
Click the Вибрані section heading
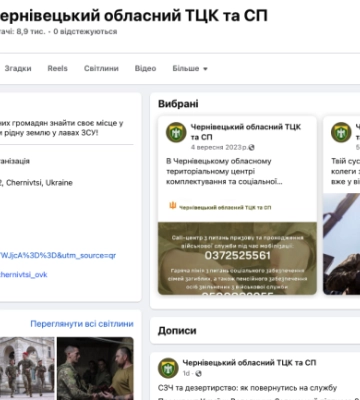point(178,104)
